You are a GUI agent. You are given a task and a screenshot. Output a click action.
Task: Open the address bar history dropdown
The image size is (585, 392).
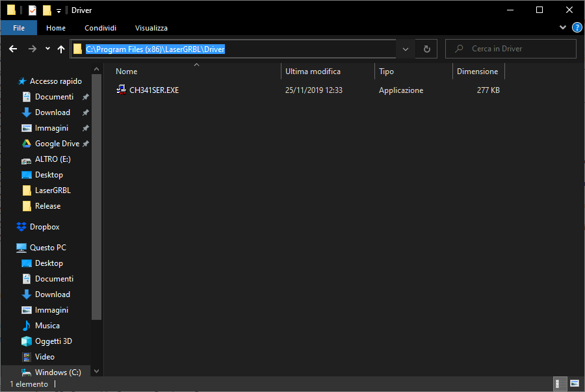point(405,48)
